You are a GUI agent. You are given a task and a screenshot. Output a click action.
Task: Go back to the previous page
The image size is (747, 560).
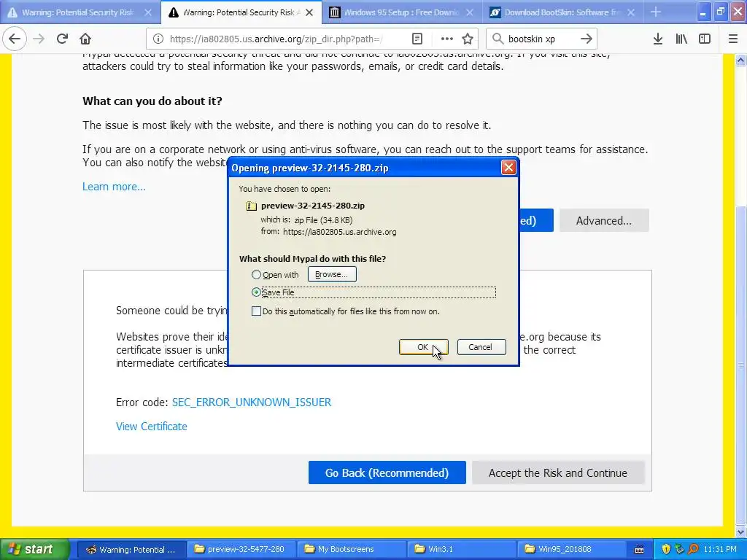pos(15,39)
